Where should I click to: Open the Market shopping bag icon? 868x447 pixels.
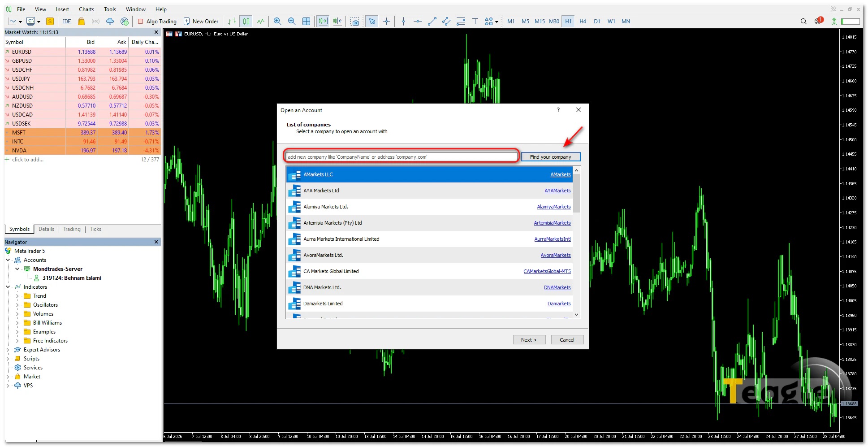coord(81,21)
